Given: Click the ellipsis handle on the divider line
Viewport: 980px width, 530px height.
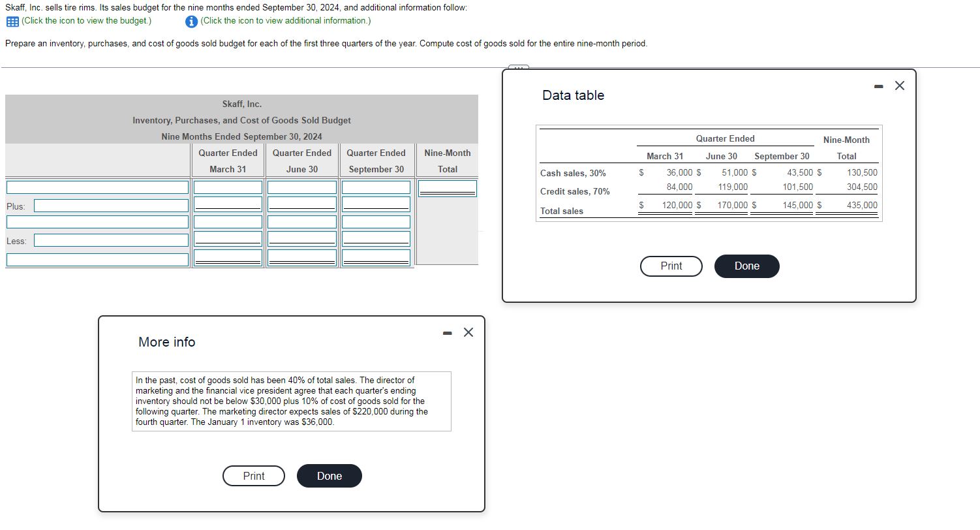Looking at the screenshot, I should pyautogui.click(x=518, y=67).
